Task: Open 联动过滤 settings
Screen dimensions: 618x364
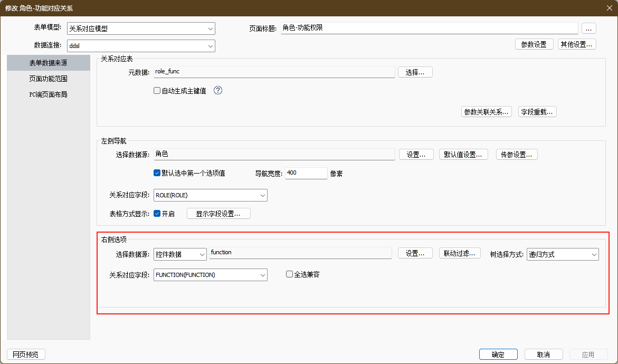Action: (x=459, y=253)
